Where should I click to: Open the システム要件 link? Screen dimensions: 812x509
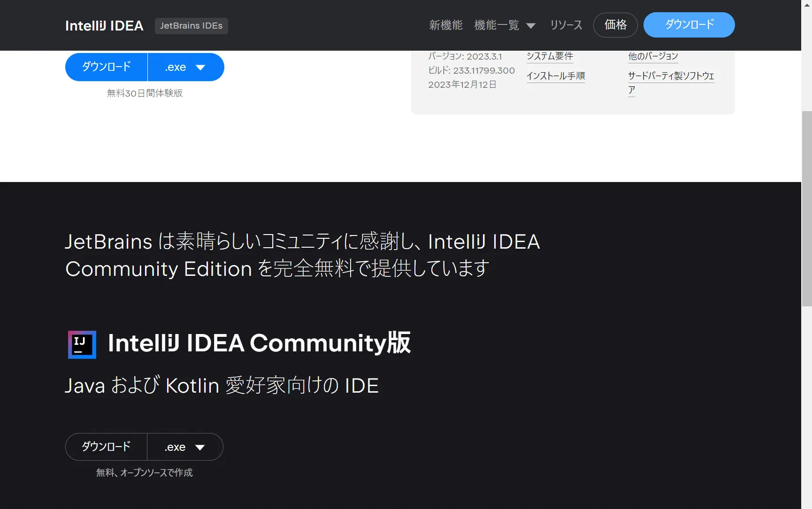(550, 56)
